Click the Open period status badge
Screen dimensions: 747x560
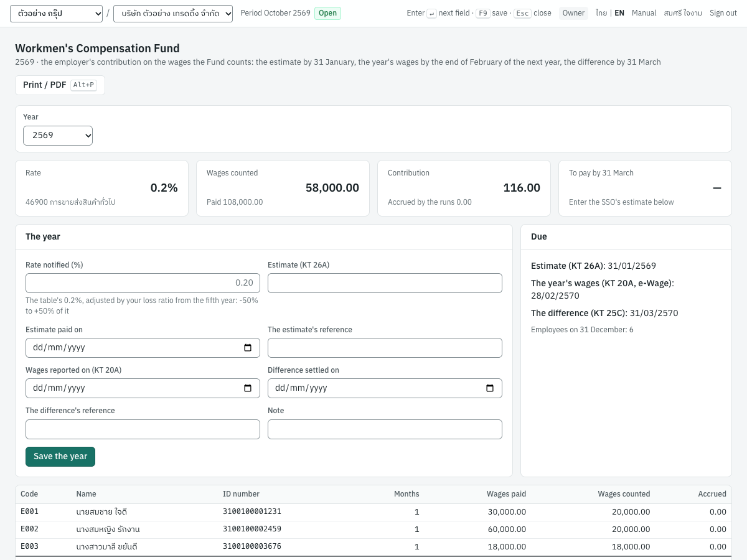[x=327, y=13]
